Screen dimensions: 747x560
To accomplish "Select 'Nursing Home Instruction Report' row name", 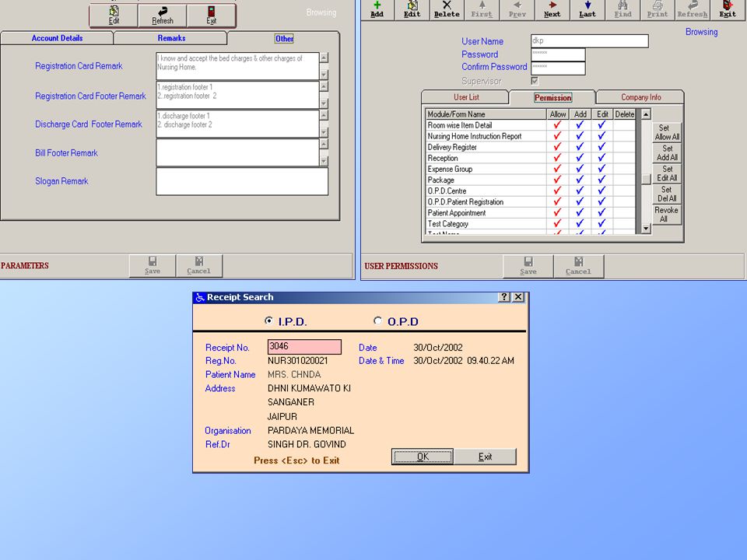I will (474, 136).
